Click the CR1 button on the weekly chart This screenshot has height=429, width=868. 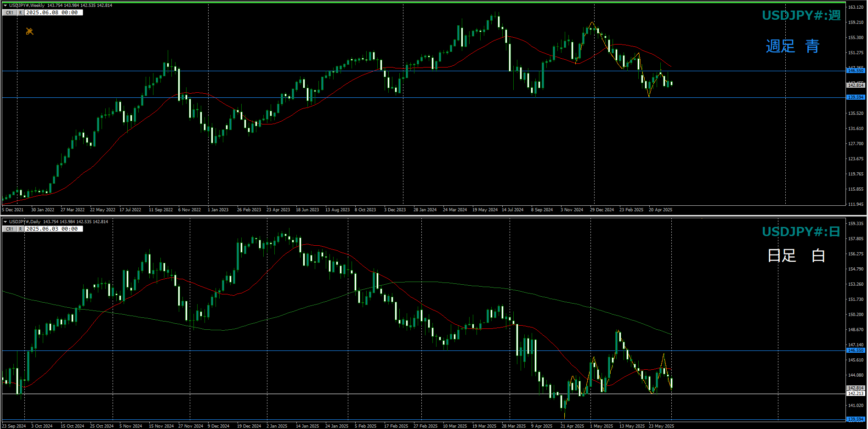[10, 13]
